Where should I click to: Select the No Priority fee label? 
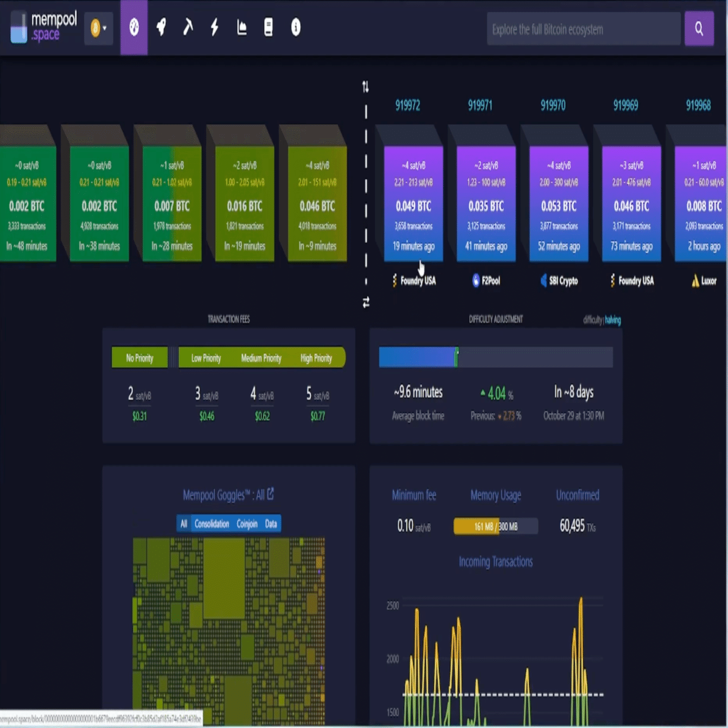coord(139,358)
